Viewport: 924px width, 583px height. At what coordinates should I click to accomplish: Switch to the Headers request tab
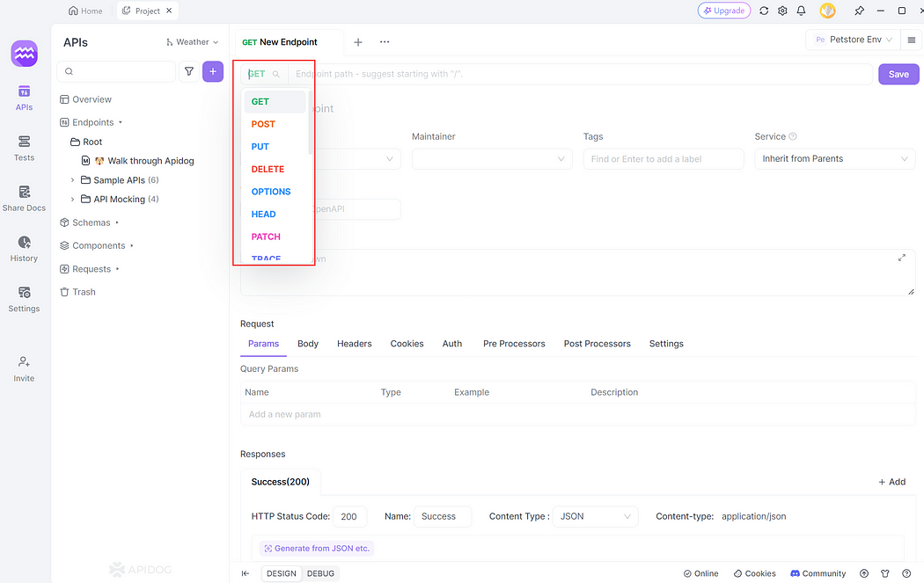pyautogui.click(x=354, y=343)
